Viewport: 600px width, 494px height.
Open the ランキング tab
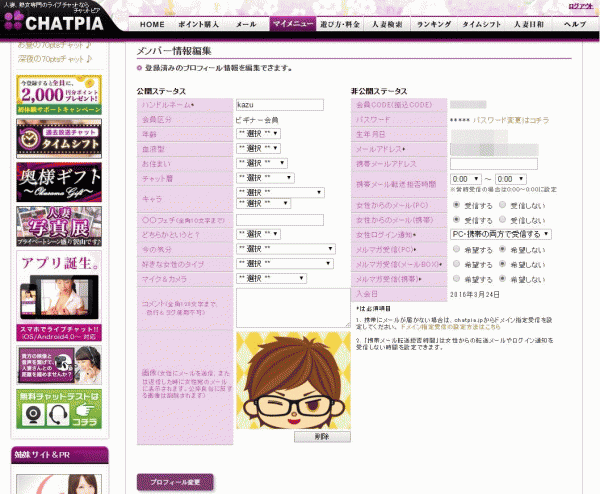pos(434,24)
